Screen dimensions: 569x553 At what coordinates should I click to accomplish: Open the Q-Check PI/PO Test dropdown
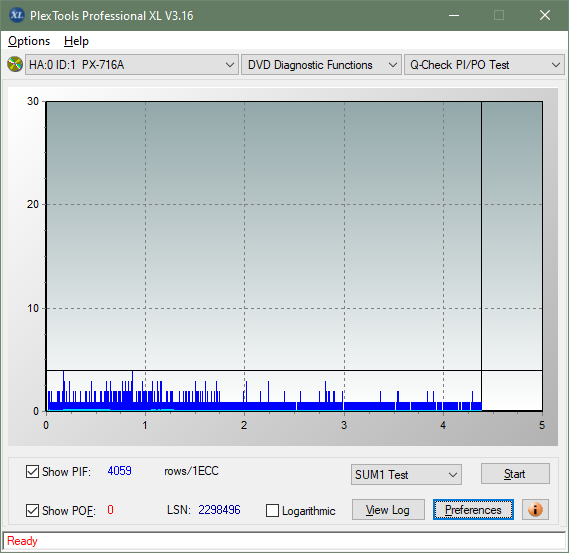point(484,65)
